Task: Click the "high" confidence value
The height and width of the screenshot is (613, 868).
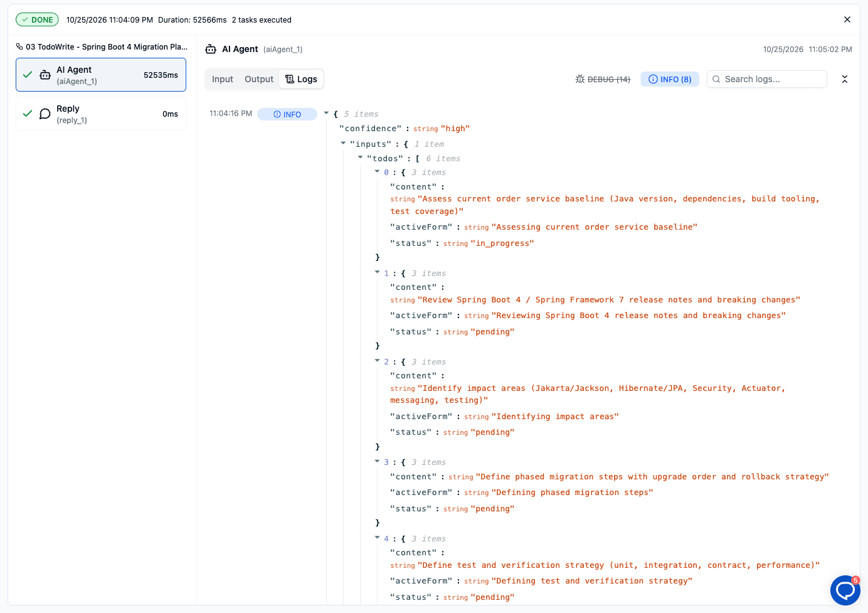Action: (455, 129)
